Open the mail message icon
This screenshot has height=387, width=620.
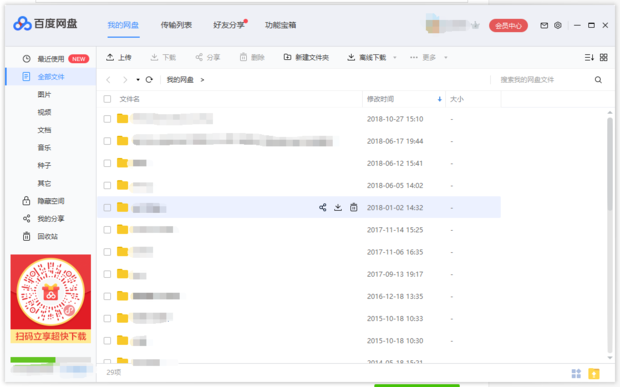pos(544,25)
